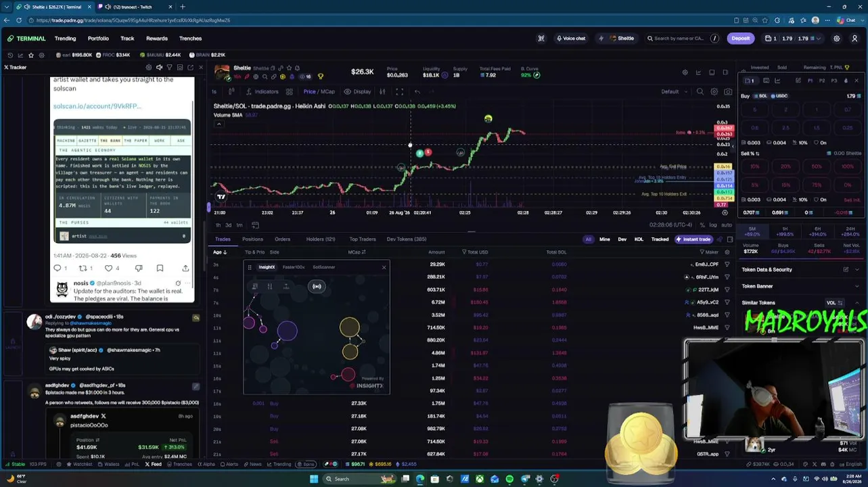Collapse the chart indicator legend

219,124
